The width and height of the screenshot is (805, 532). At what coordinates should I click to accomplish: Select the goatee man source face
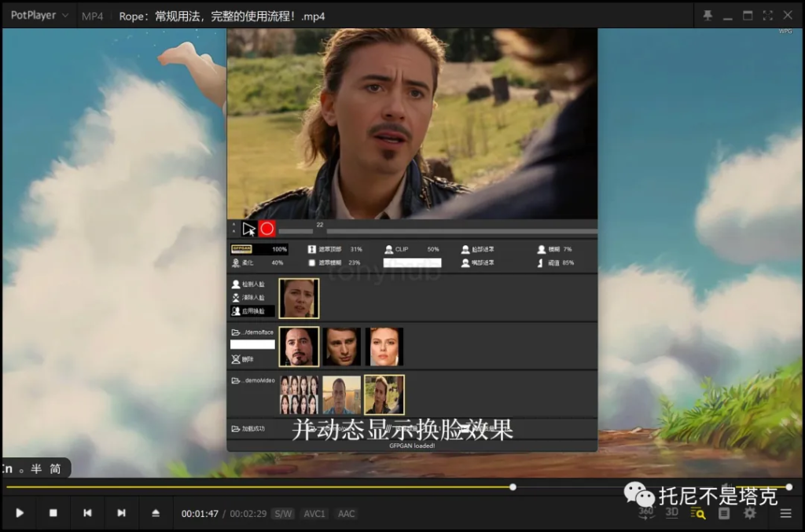pos(299,347)
